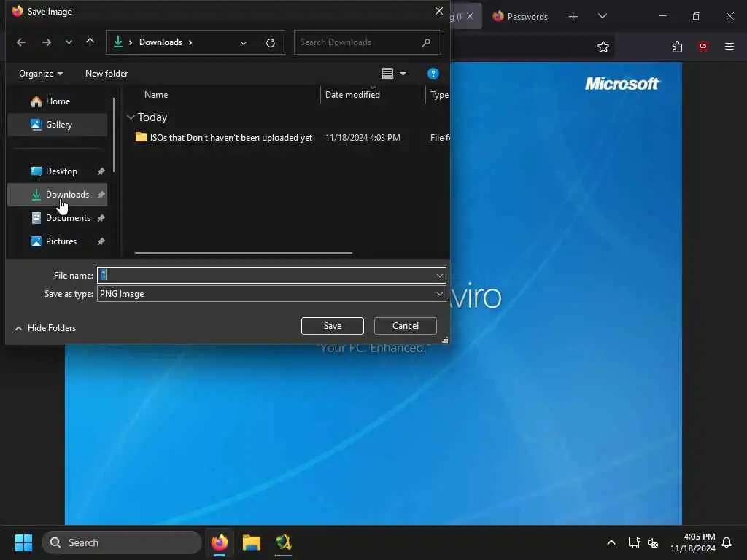Click the 11/18/2024 4:03 PM date cell
The height and width of the screenshot is (560, 747).
tap(363, 138)
